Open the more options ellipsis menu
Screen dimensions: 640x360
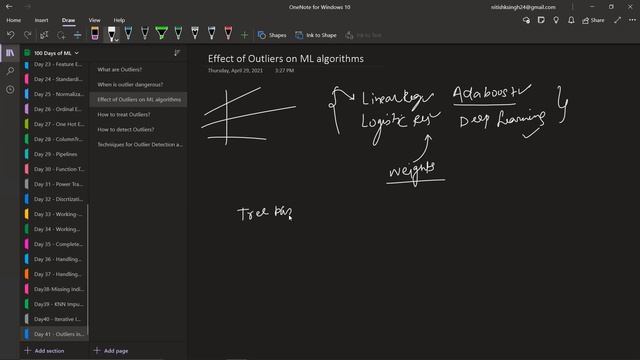(x=632, y=20)
